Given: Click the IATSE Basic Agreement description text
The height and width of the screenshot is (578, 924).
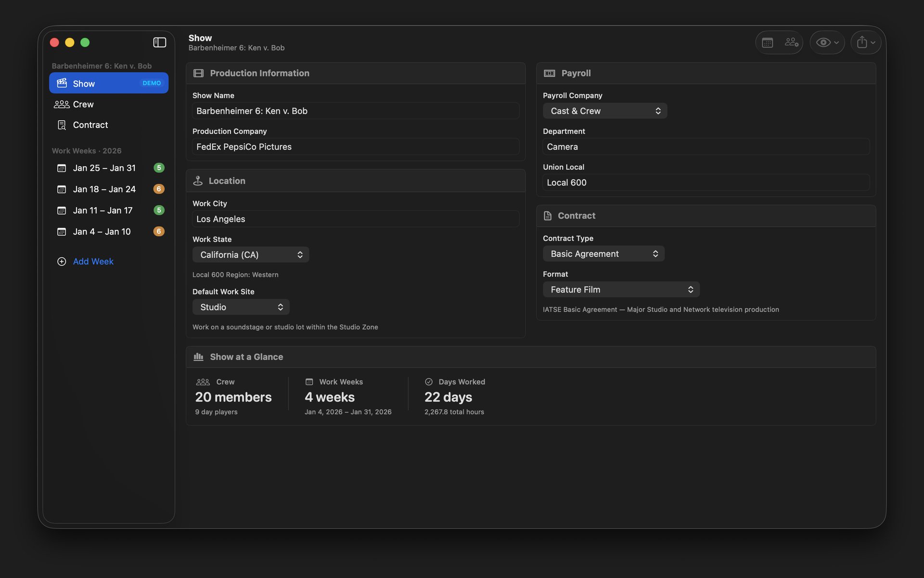Looking at the screenshot, I should [661, 310].
